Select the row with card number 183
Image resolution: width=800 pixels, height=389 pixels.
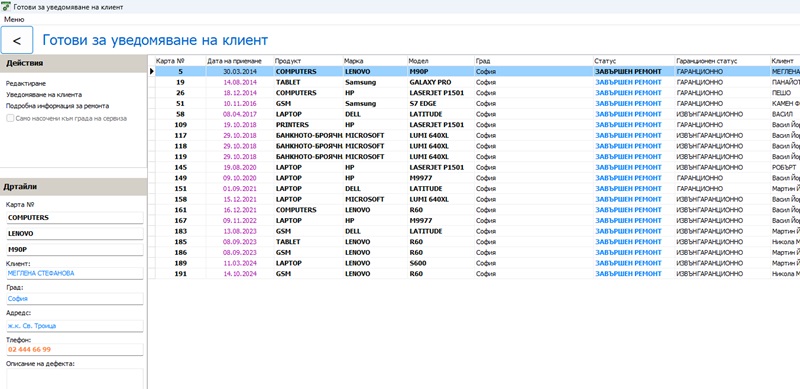[x=474, y=231]
